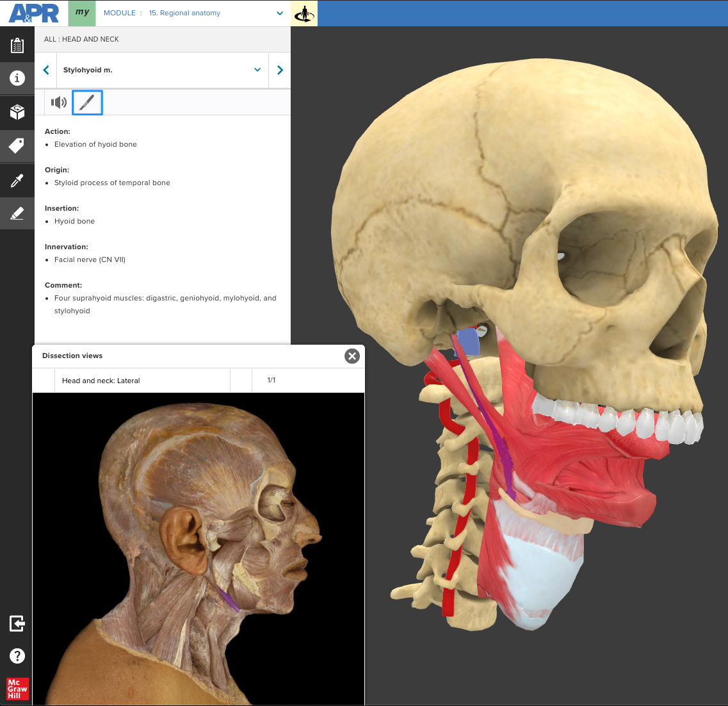Click the 'Dissection views' panel title
This screenshot has height=706, width=728.
pyautogui.click(x=72, y=356)
